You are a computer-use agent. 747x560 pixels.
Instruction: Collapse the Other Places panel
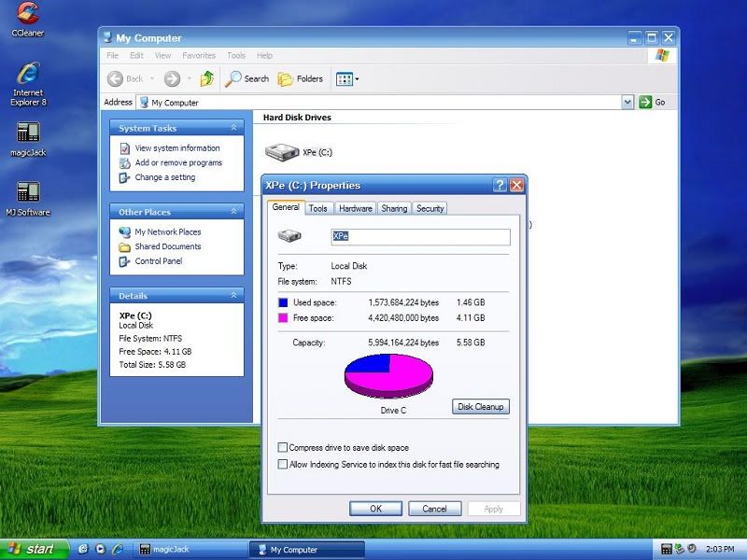[x=234, y=212]
